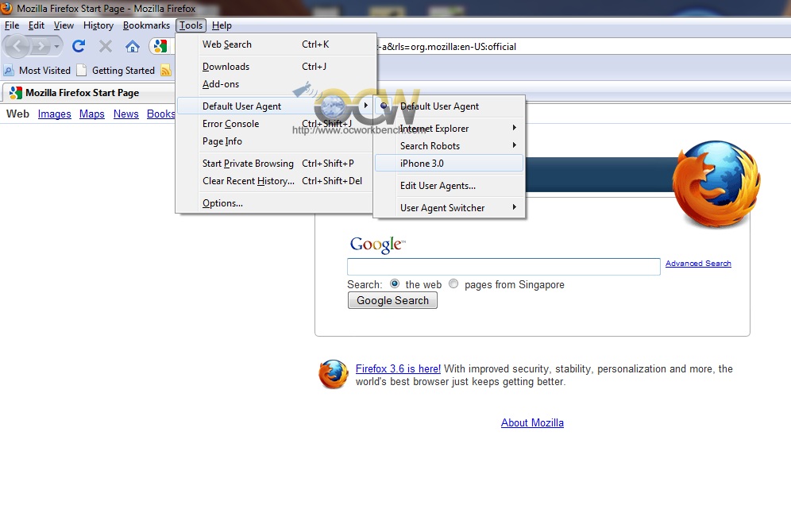Open Edit User Agents dialog
The height and width of the screenshot is (532, 791).
[449, 186]
